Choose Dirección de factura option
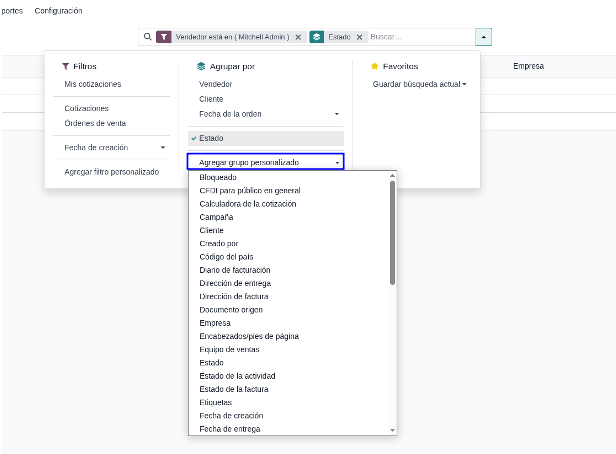This screenshot has height=454, width=616. point(289,297)
